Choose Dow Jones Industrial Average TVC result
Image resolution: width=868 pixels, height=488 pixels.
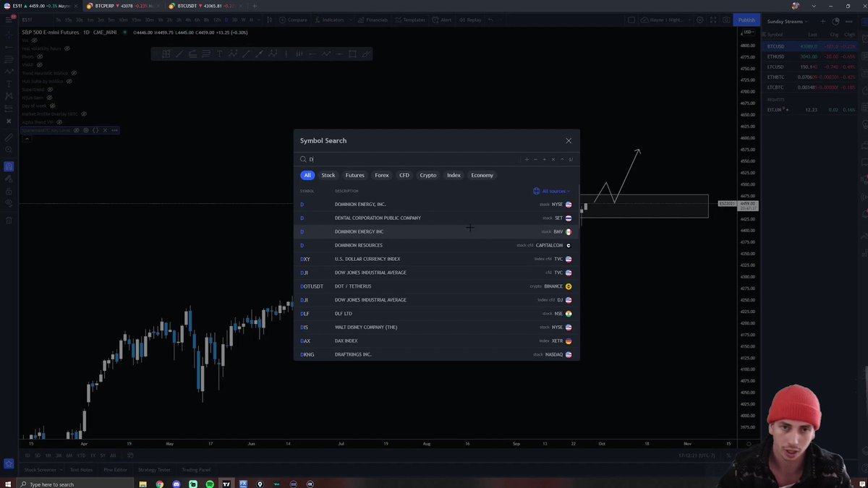click(436, 273)
